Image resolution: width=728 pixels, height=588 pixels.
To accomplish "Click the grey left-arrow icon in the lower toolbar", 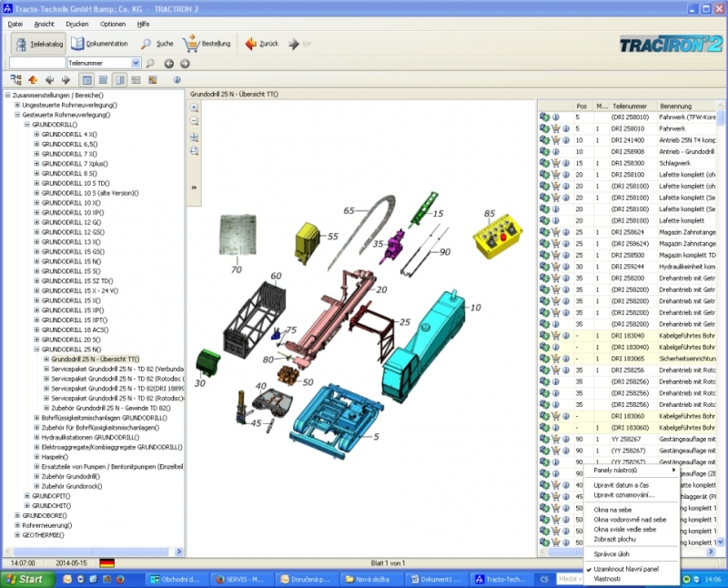I will (49, 80).
